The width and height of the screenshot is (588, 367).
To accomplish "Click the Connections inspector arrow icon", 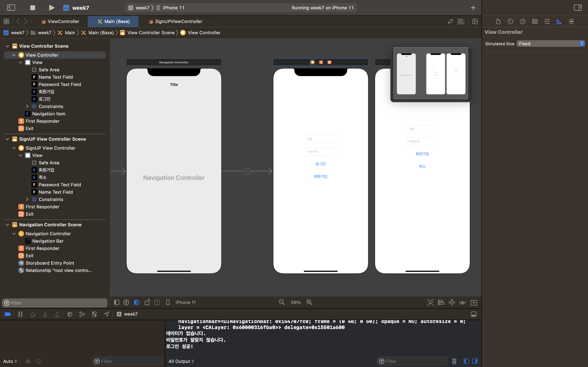I will (571, 21).
